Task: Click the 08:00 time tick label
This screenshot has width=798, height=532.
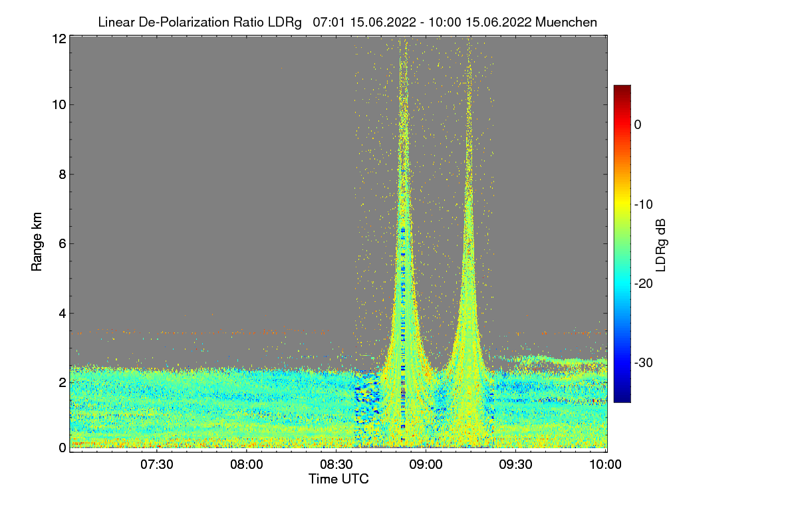Action: (x=247, y=465)
